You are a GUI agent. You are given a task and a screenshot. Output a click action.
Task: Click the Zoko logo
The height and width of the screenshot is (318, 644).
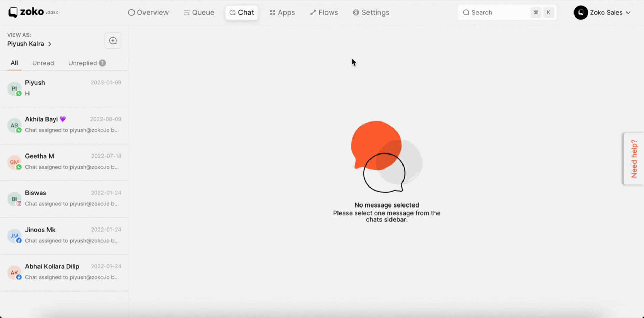[x=26, y=12]
